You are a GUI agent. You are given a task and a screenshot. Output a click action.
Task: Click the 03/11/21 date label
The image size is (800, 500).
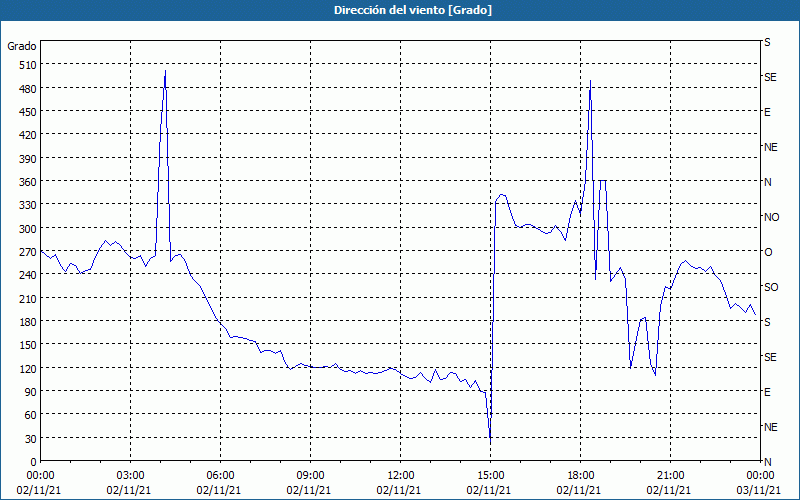click(x=759, y=490)
